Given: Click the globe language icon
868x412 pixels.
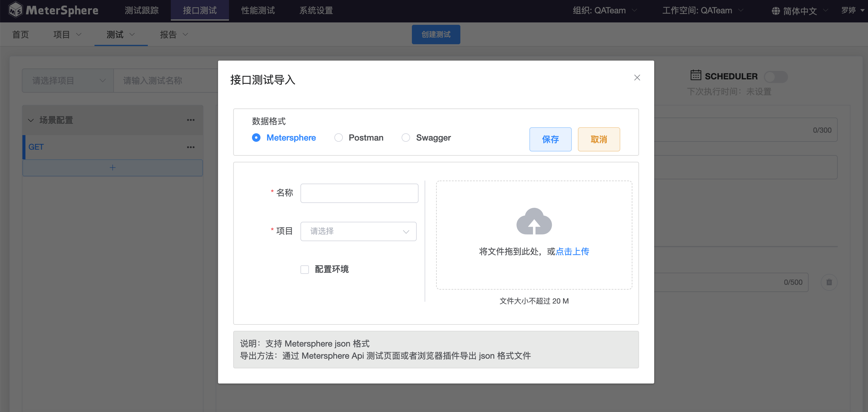Looking at the screenshot, I should [776, 11].
